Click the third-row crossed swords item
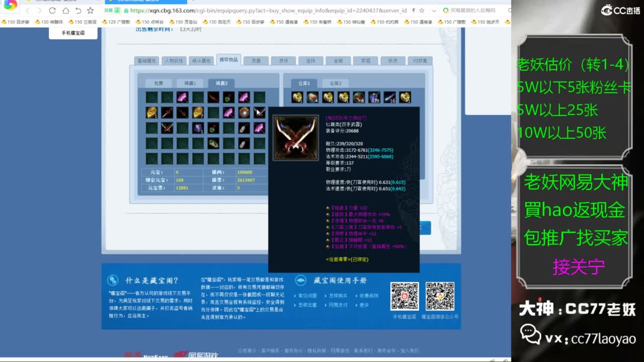The image size is (644, 362). (167, 128)
